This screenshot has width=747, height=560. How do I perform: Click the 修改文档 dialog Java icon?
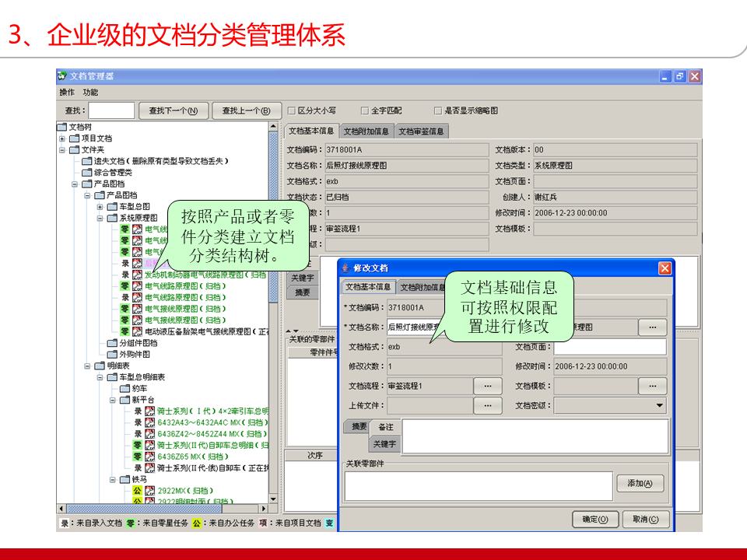[346, 268]
